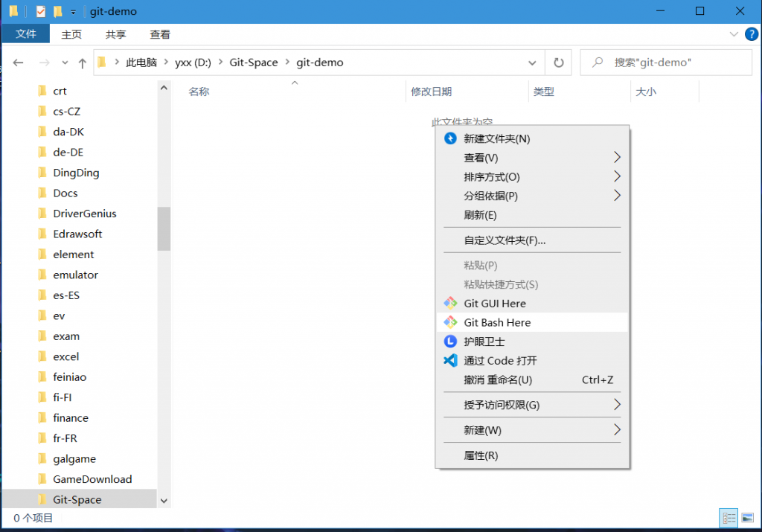Screen dimensions: 762x532
Task: Click Git-Space in the address breadcrumb
Action: pos(253,63)
